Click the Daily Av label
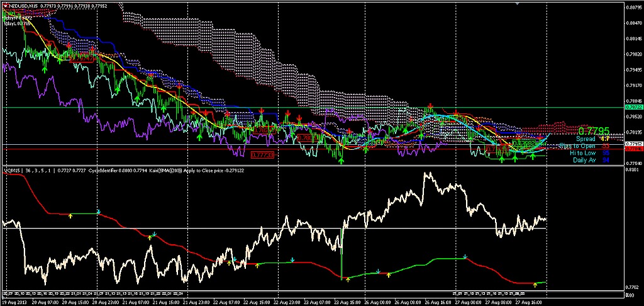Image resolution: width=644 pixels, height=306 pixels. pos(585,159)
